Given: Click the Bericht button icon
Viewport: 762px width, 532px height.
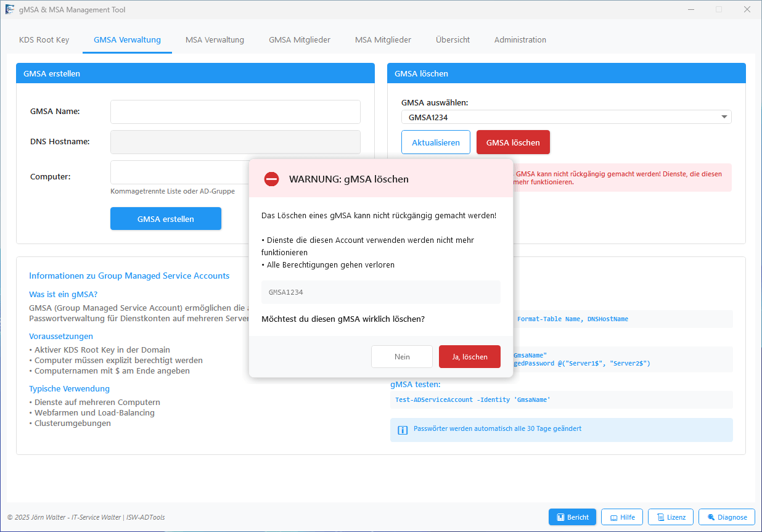Looking at the screenshot, I should click(561, 517).
